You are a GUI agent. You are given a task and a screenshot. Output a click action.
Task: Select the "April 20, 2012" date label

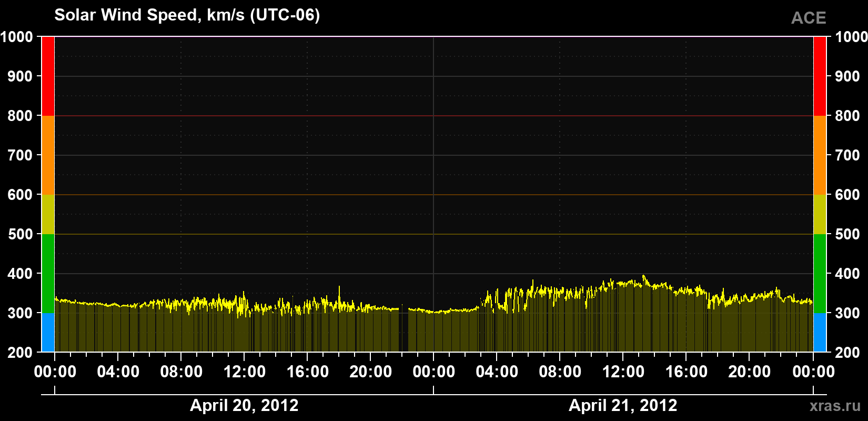pyautogui.click(x=244, y=405)
